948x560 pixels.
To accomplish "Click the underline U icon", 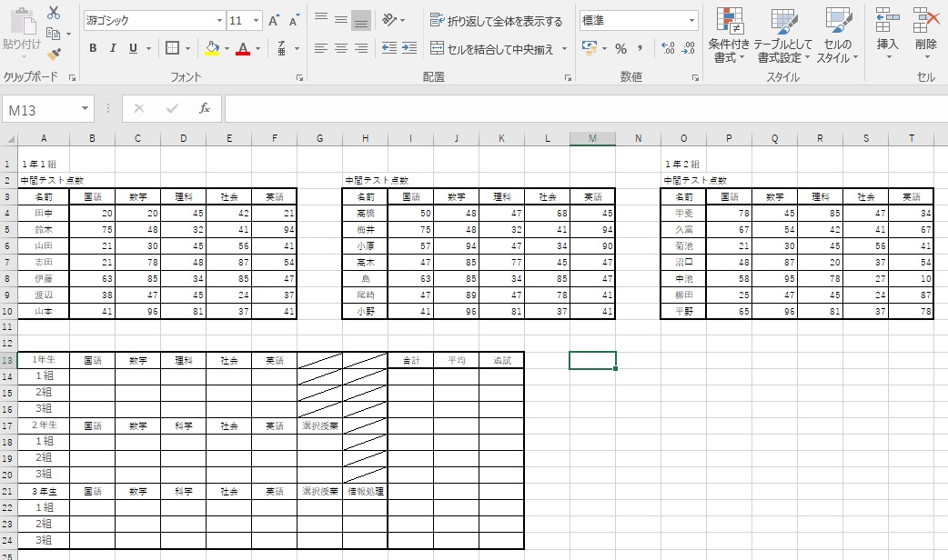I will (x=133, y=47).
